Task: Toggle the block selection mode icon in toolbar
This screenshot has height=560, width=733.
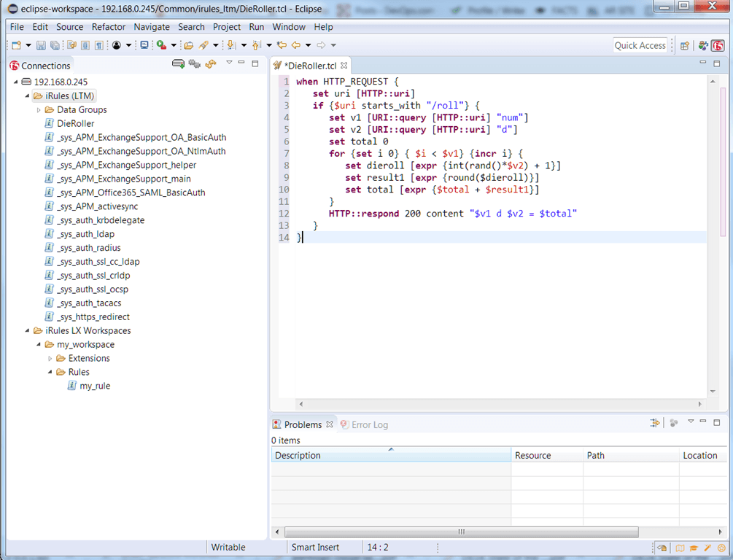Action: pos(85,45)
